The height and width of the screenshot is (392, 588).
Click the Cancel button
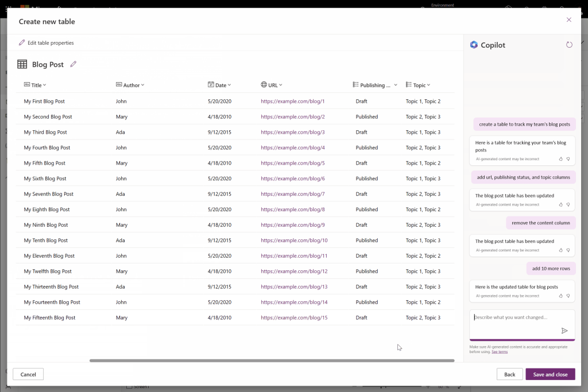tap(28, 374)
